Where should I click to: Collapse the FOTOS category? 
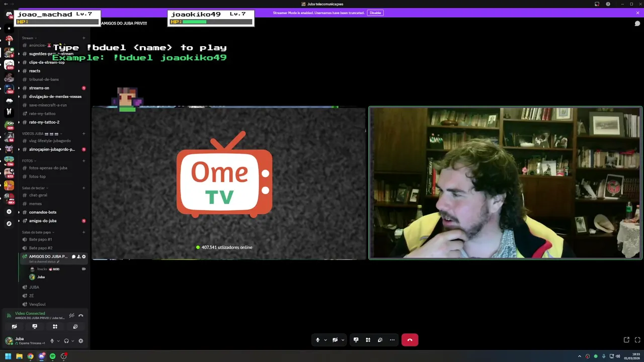29,161
